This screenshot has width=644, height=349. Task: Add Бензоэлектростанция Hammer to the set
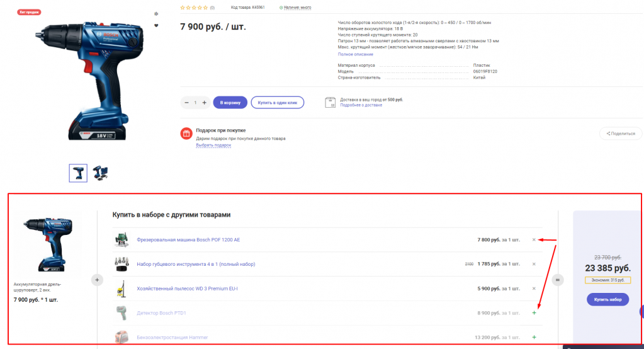point(534,338)
